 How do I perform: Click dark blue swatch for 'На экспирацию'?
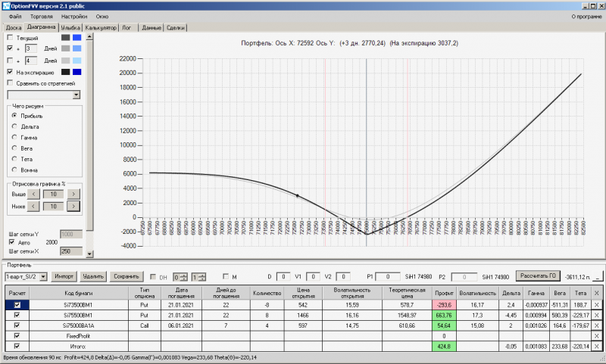76,72
